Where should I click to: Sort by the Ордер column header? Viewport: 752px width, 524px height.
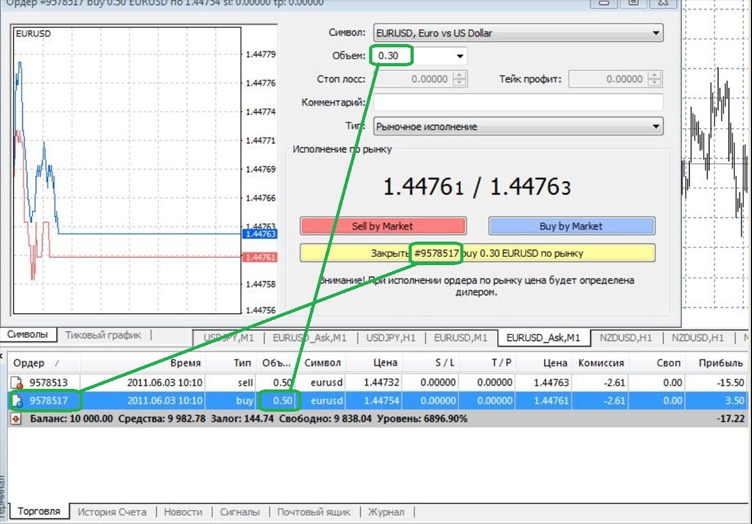point(45,363)
